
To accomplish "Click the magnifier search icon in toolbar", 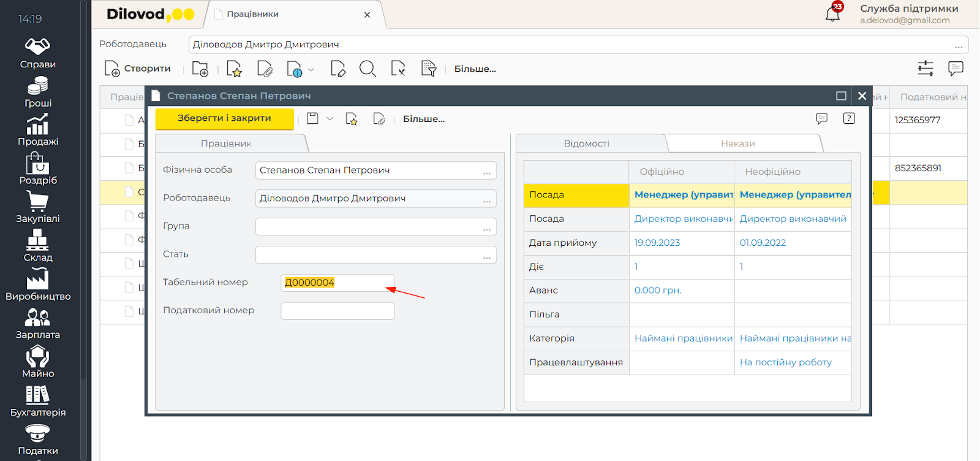I will point(367,69).
